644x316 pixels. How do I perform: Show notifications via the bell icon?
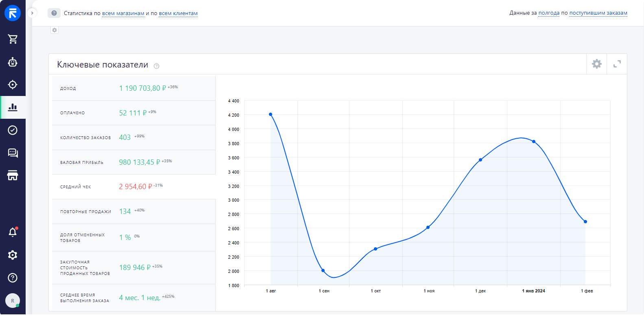click(x=13, y=232)
